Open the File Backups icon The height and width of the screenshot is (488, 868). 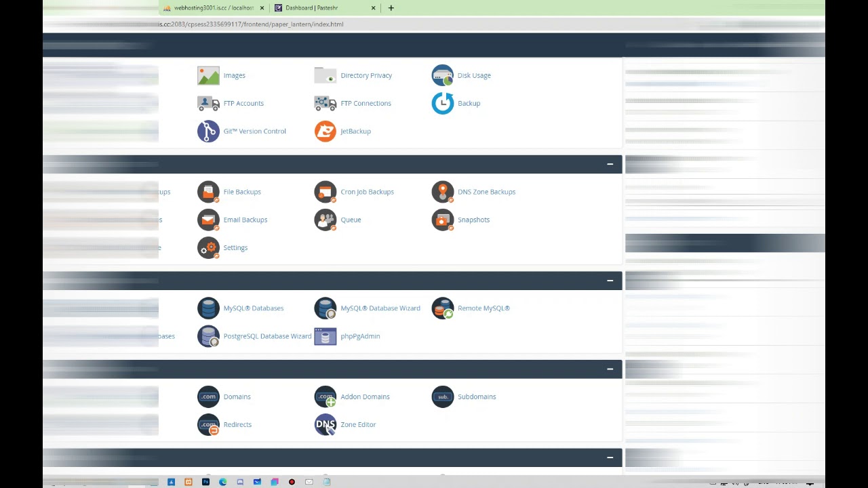click(208, 192)
